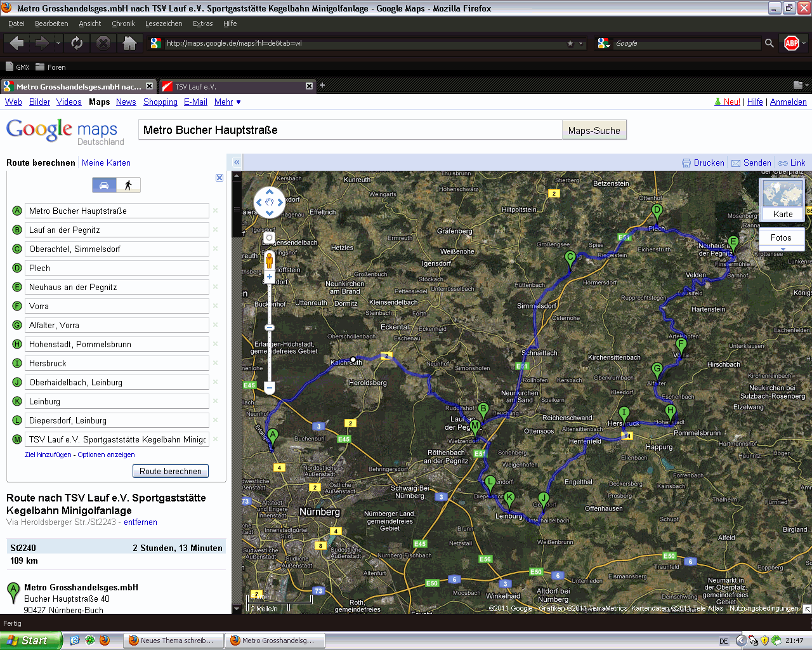This screenshot has height=650, width=812.
Task: Open Neues Thema schreiben taskbar window
Action: click(x=174, y=640)
